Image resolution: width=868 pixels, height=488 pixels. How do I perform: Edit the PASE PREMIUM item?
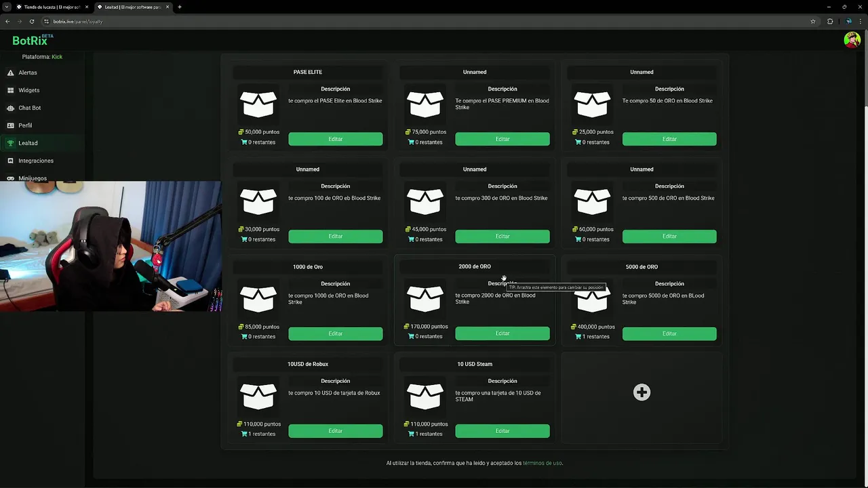(x=502, y=139)
